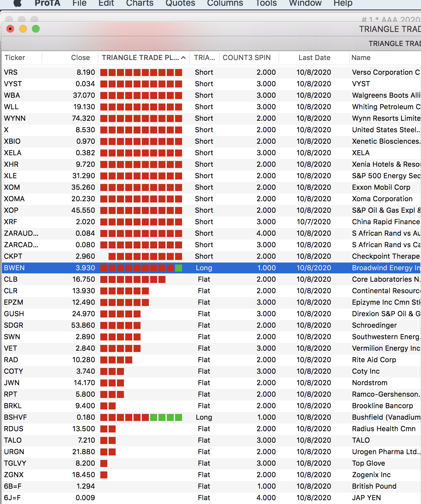Click Long signal for BWEN
Viewport: 421px width, 504px height.
(204, 268)
